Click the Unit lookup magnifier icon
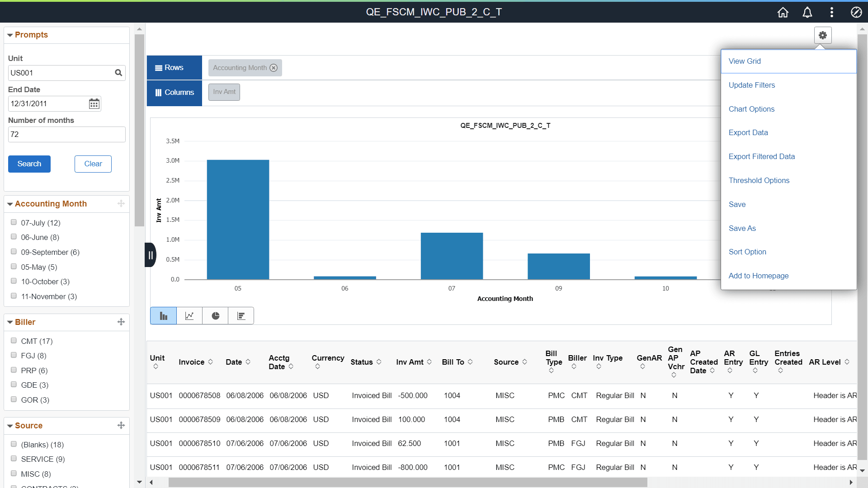868x488 pixels. pyautogui.click(x=118, y=73)
